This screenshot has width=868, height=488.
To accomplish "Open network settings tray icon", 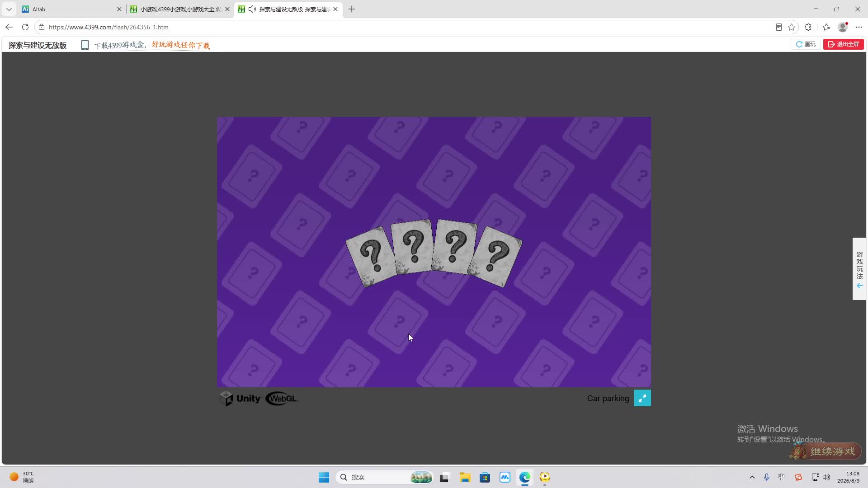I will point(815,477).
